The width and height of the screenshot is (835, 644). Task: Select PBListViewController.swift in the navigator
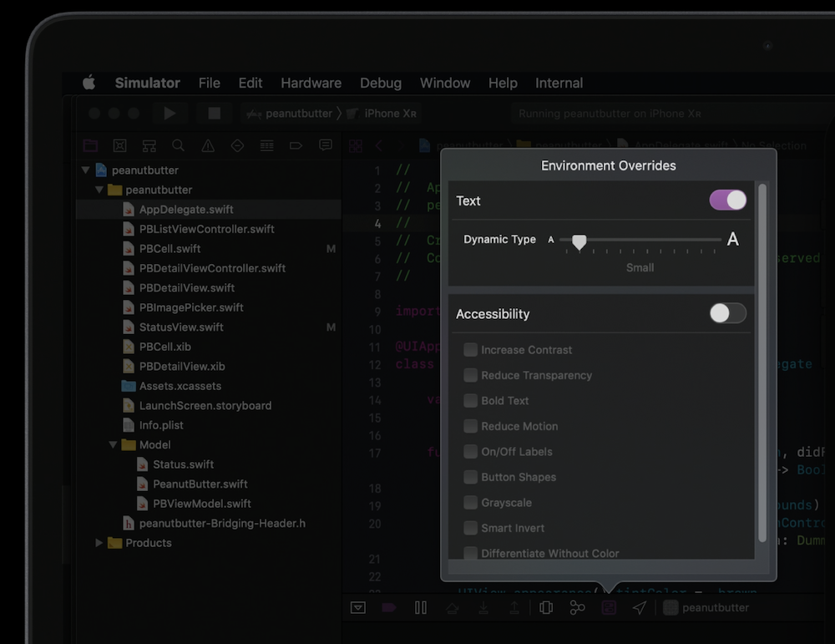[x=206, y=229]
